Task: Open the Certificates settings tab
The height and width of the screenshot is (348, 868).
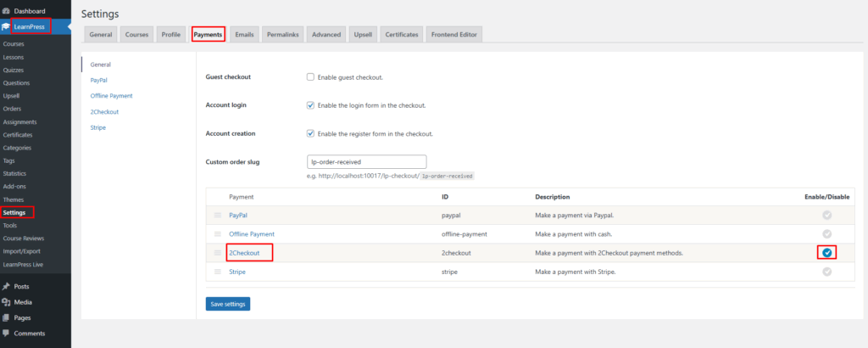Action: click(x=401, y=34)
